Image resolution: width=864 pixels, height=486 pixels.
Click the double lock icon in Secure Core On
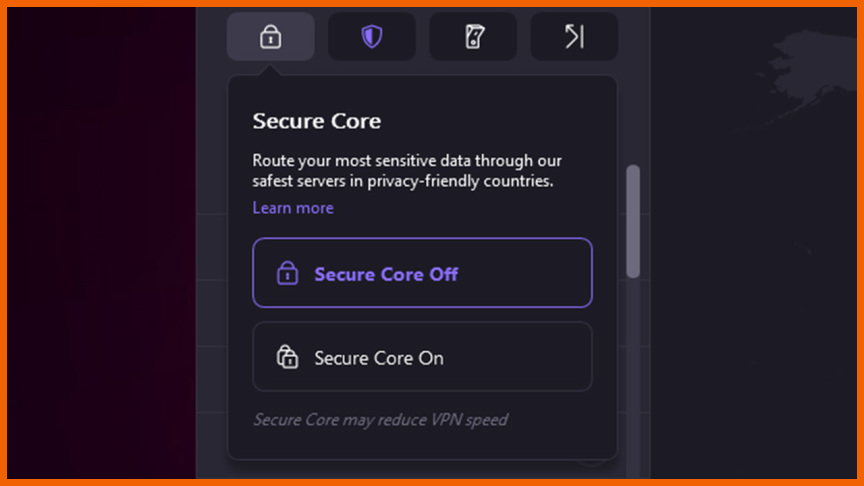click(x=287, y=357)
